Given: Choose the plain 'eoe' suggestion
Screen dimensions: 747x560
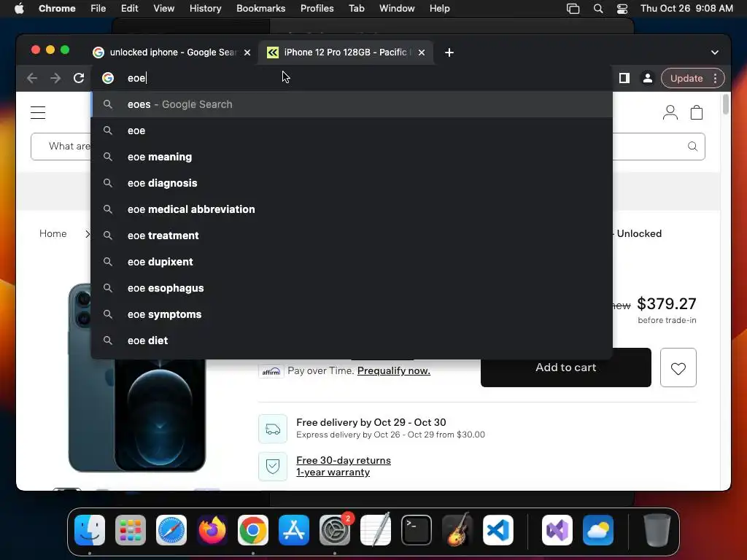Looking at the screenshot, I should pos(352,131).
